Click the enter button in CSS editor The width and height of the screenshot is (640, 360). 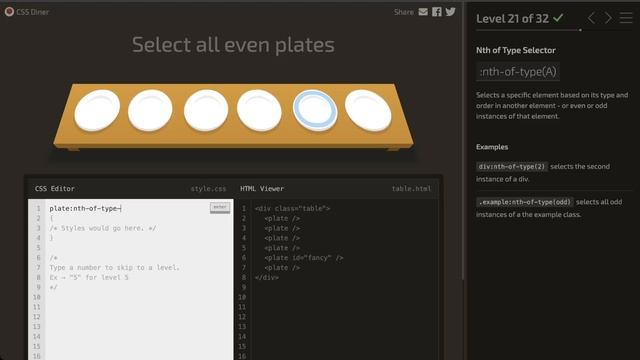220,207
